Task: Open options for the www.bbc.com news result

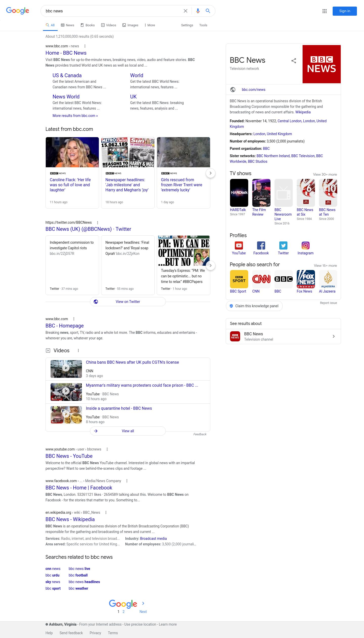Action: click(x=85, y=46)
